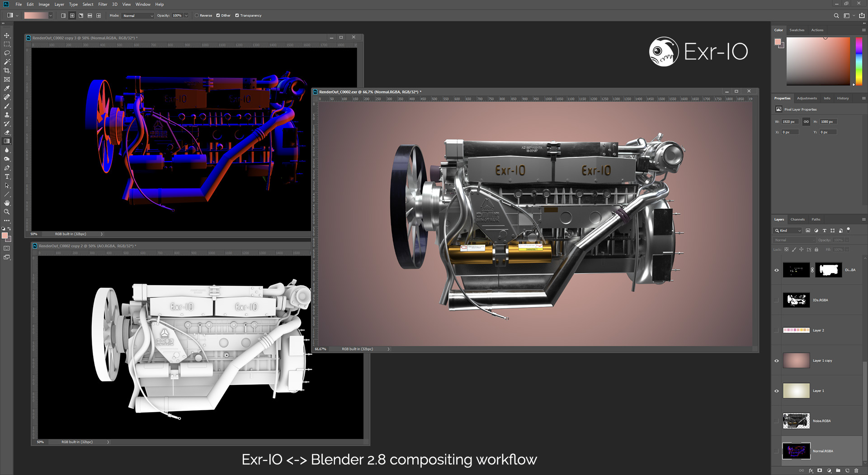
Task: Select the Lasso tool
Action: (x=7, y=53)
